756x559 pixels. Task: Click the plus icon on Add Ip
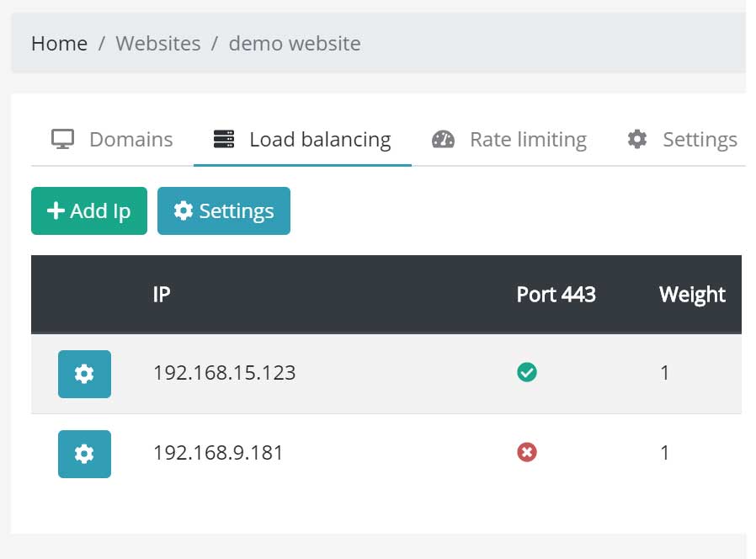coord(56,210)
